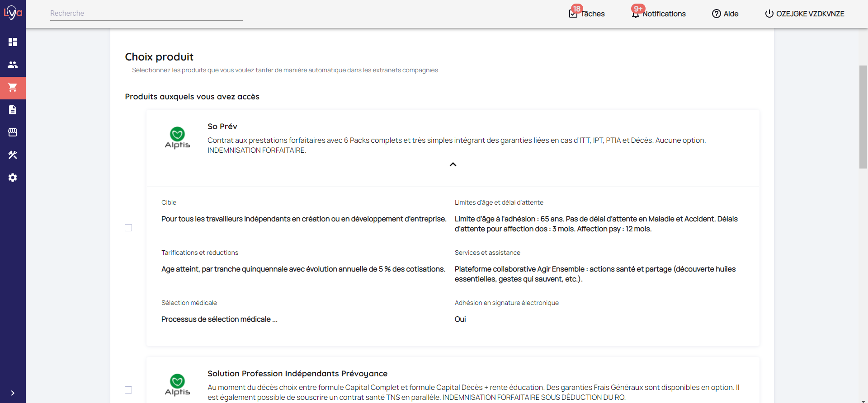The height and width of the screenshot is (403, 868).
Task: Expand truncated Processus de sélection médicale text
Action: coord(274,319)
